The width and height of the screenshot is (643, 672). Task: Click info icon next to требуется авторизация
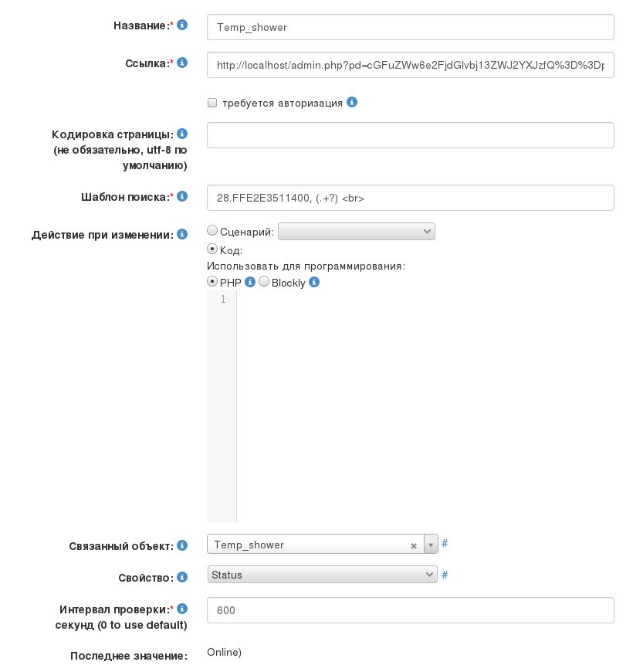[352, 102]
